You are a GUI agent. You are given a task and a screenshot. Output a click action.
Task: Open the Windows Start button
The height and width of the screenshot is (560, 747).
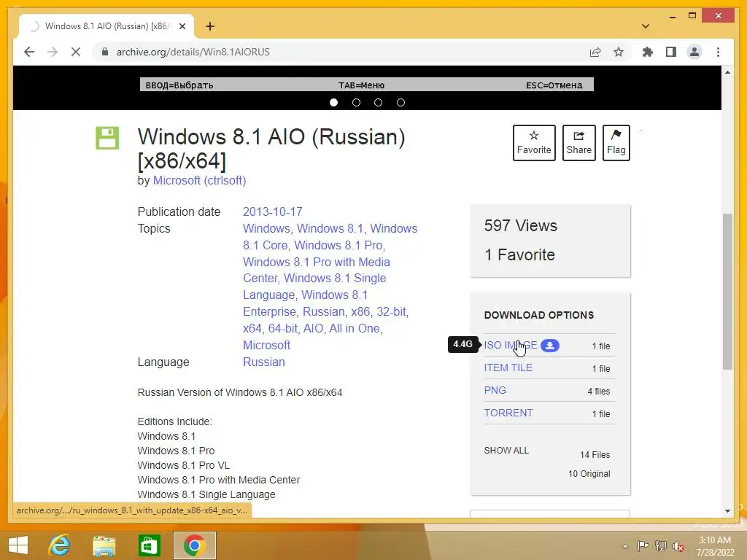pos(18,545)
